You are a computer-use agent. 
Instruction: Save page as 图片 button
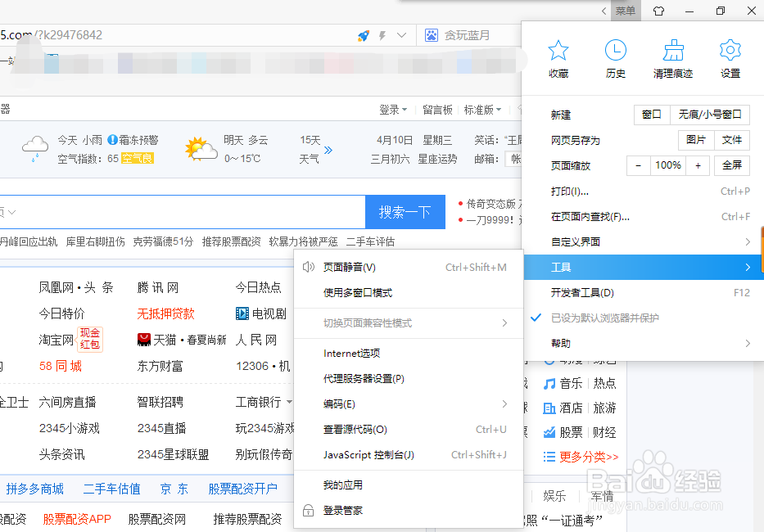click(696, 140)
